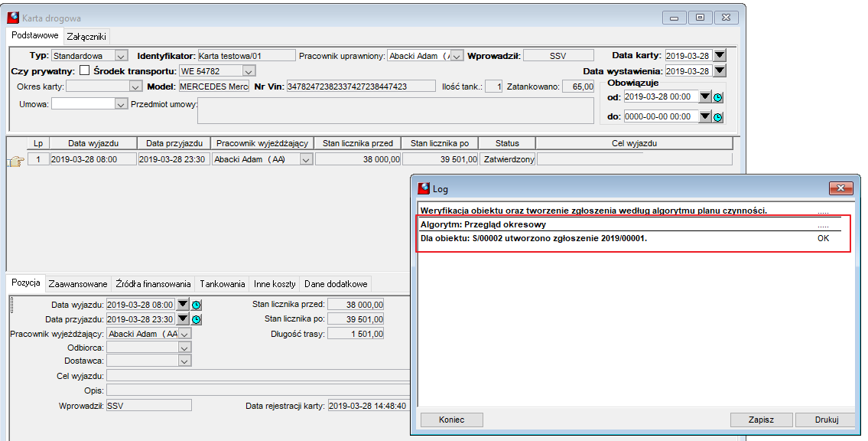Click Cel wyjazdu column header
This screenshot has width=868, height=441.
coord(635,143)
